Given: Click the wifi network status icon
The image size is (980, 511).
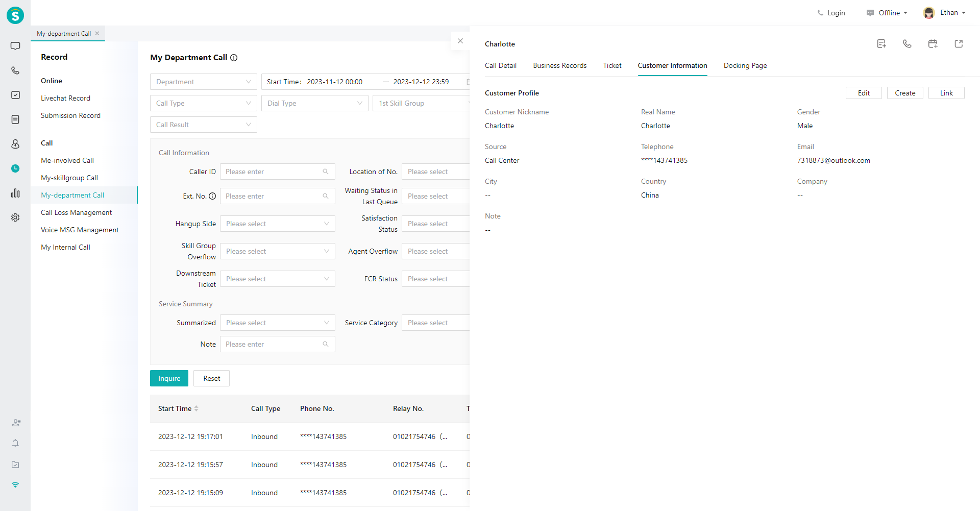Looking at the screenshot, I should [x=15, y=485].
